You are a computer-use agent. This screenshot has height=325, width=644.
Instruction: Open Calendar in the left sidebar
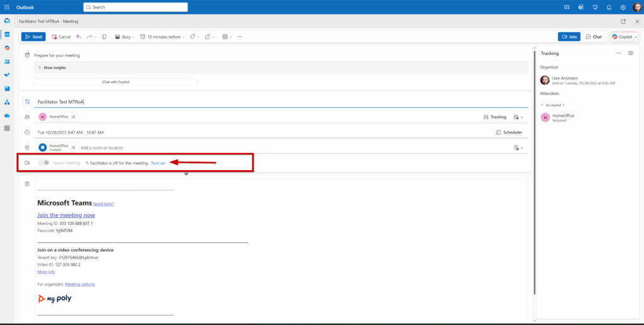(7, 34)
